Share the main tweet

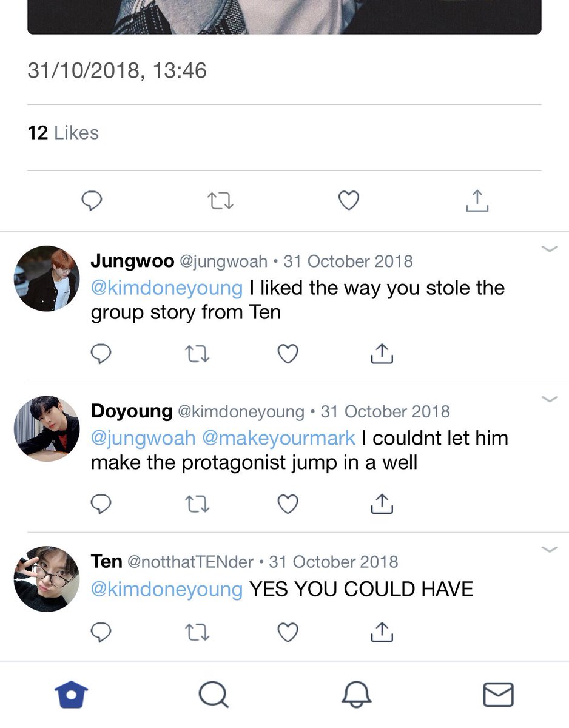click(477, 201)
